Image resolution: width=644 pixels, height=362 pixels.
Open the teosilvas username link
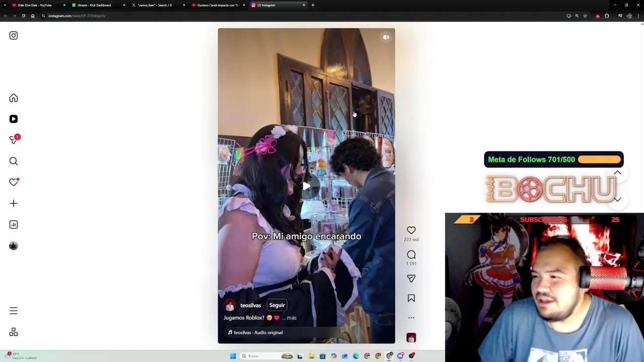pos(251,306)
